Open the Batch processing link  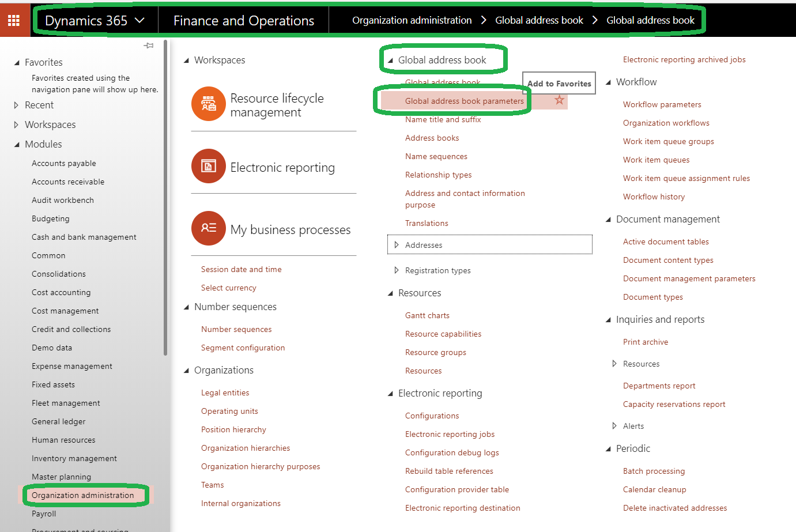pyautogui.click(x=654, y=471)
